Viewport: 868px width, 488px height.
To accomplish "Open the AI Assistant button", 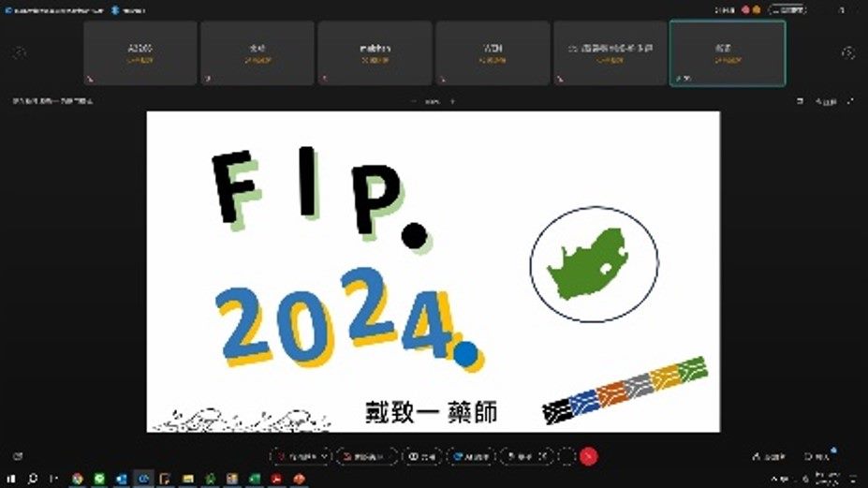I will pos(471,456).
